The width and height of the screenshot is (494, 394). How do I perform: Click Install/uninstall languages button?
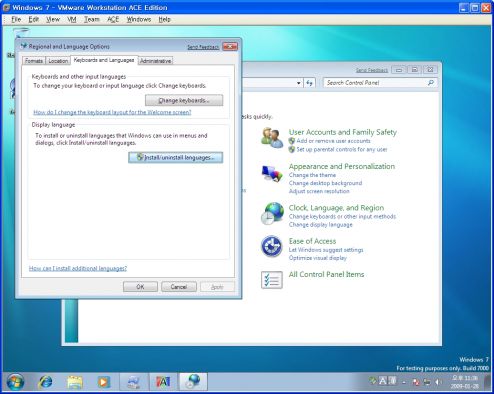(x=176, y=157)
